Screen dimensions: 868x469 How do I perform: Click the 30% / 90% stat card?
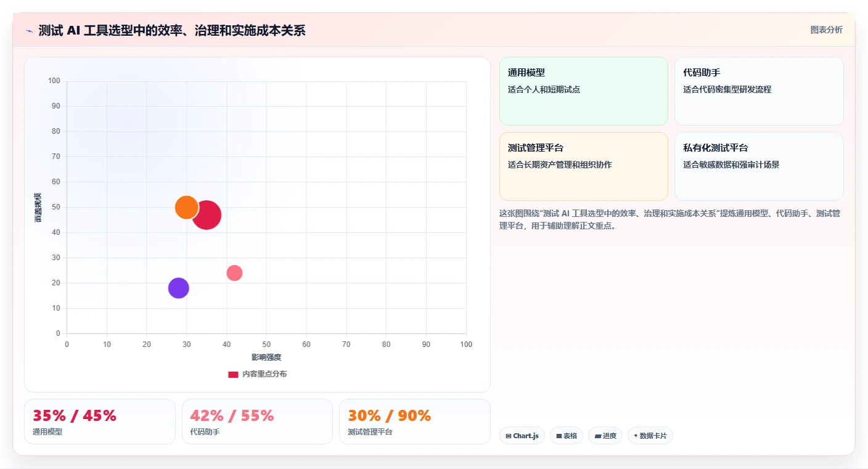tap(415, 422)
